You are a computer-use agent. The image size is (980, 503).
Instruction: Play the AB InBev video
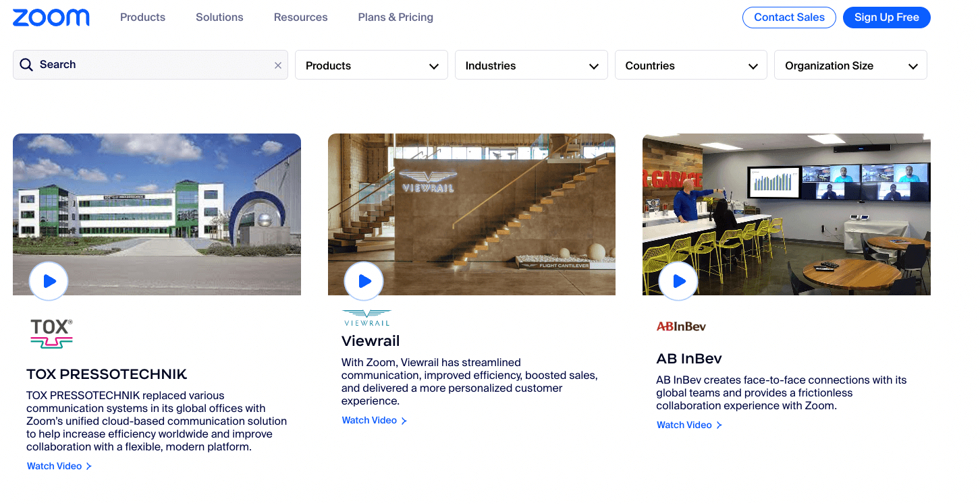click(x=678, y=281)
